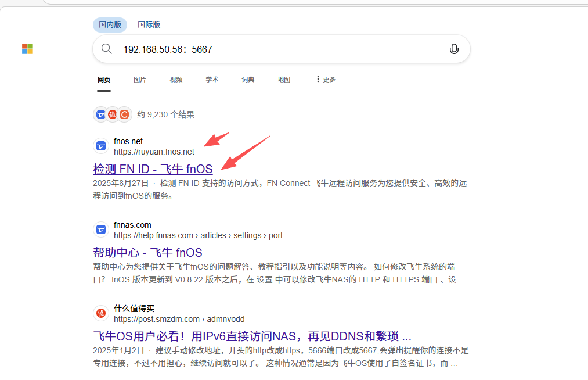588x380 pixels.
Task: Switch to 国内版 search
Action: [x=110, y=25]
